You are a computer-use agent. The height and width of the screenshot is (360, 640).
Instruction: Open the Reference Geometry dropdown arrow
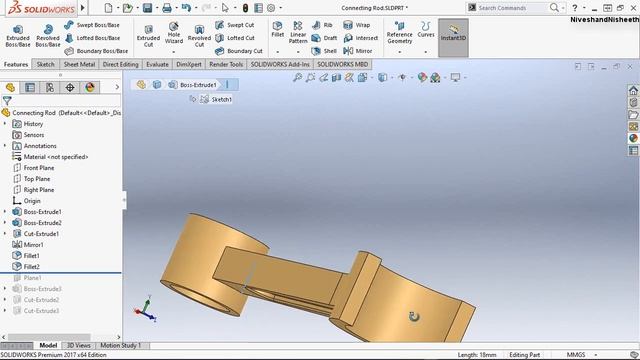[400, 52]
